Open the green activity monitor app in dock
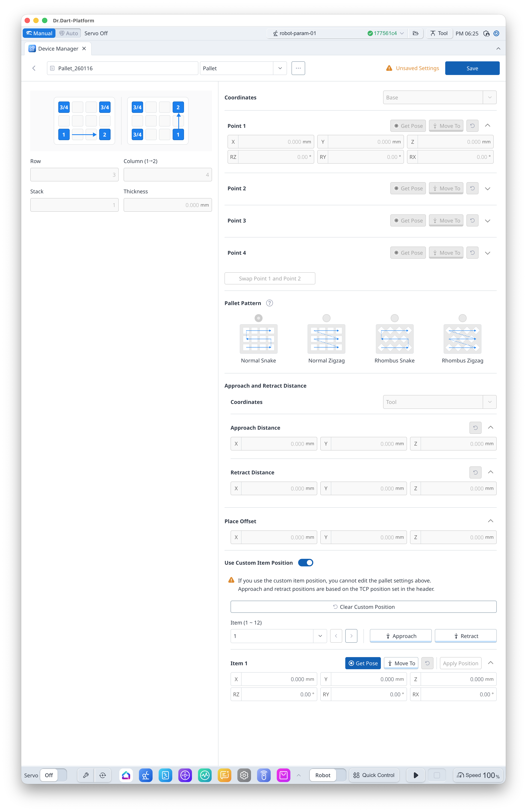Screen dimensions: 527x812 tap(205, 775)
